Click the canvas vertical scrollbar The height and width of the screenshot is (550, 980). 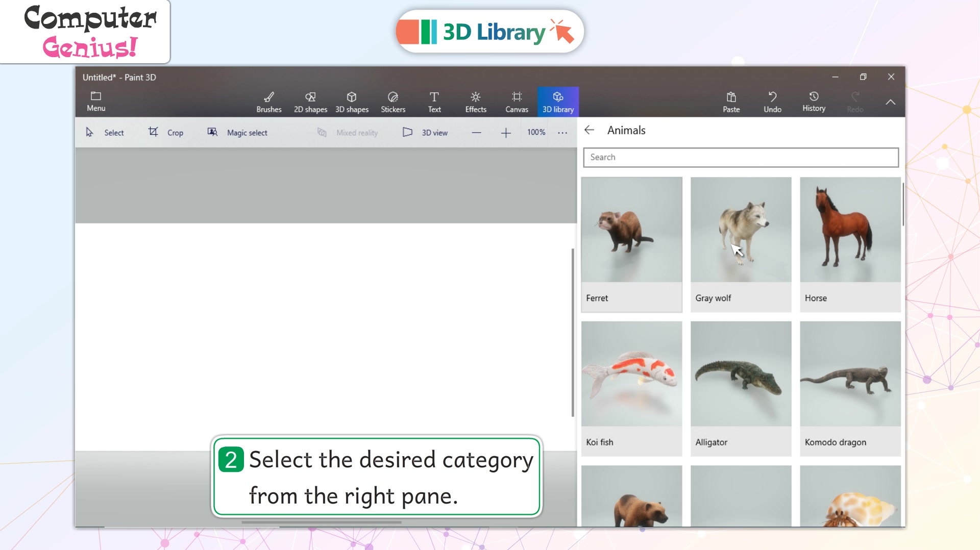click(573, 332)
